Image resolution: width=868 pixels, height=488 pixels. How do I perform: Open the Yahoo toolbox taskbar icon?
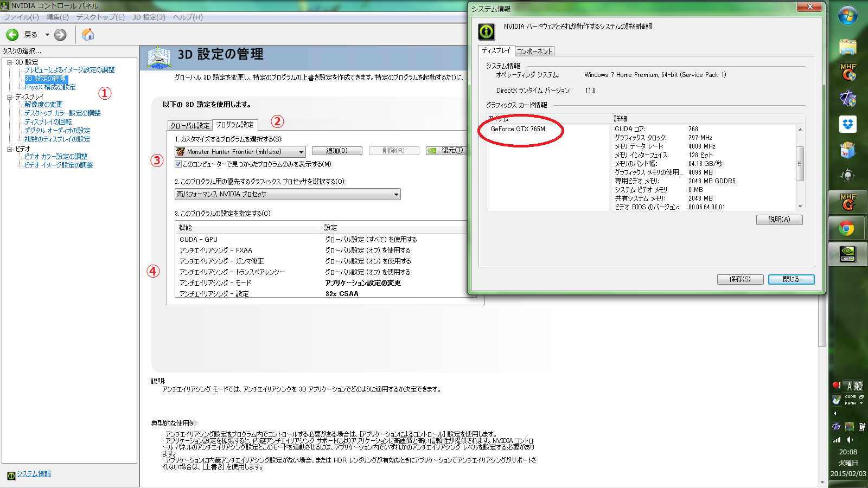tap(848, 150)
